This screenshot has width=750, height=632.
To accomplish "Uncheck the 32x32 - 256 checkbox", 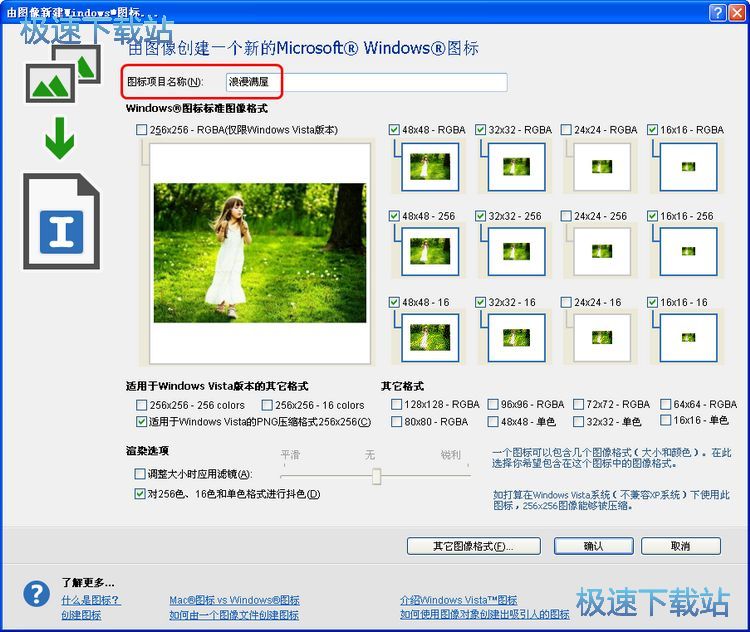I will point(480,216).
